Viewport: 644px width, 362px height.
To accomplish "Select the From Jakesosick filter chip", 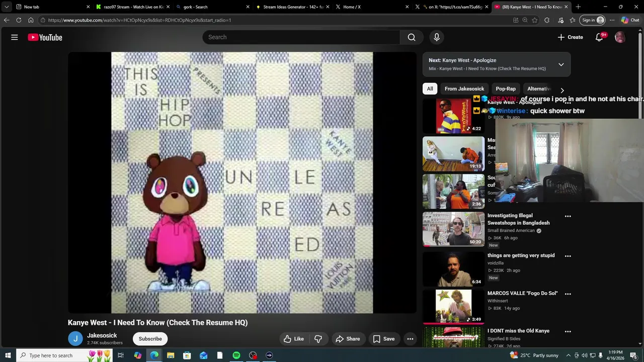I will click(x=464, y=88).
